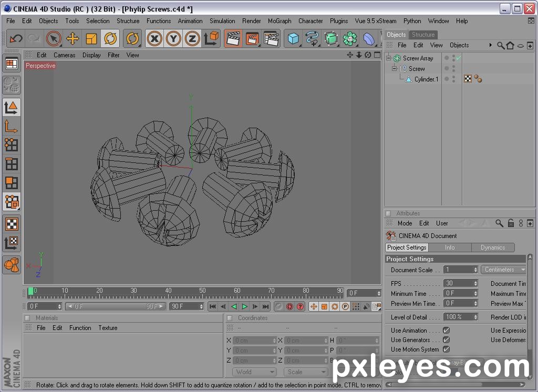Viewport: 538px width, 392px height.
Task: Switch to Edges mode
Action: pos(12,164)
